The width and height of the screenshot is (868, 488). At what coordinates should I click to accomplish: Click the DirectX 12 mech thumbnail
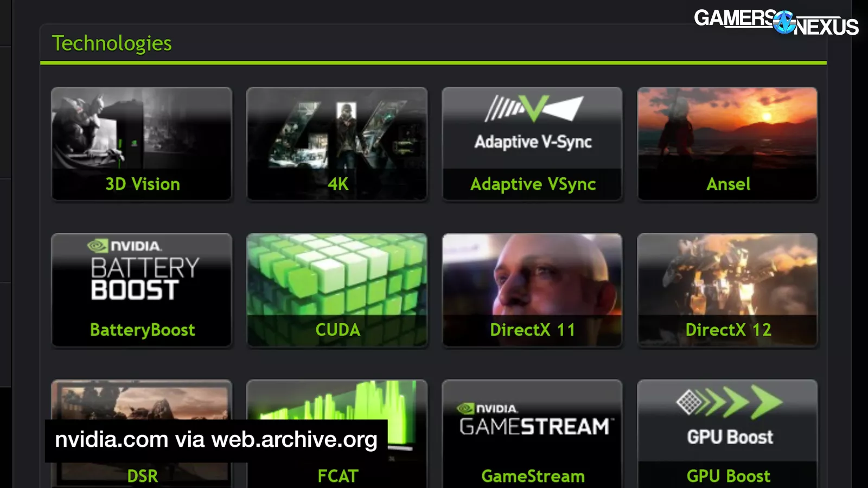pyautogui.click(x=727, y=274)
